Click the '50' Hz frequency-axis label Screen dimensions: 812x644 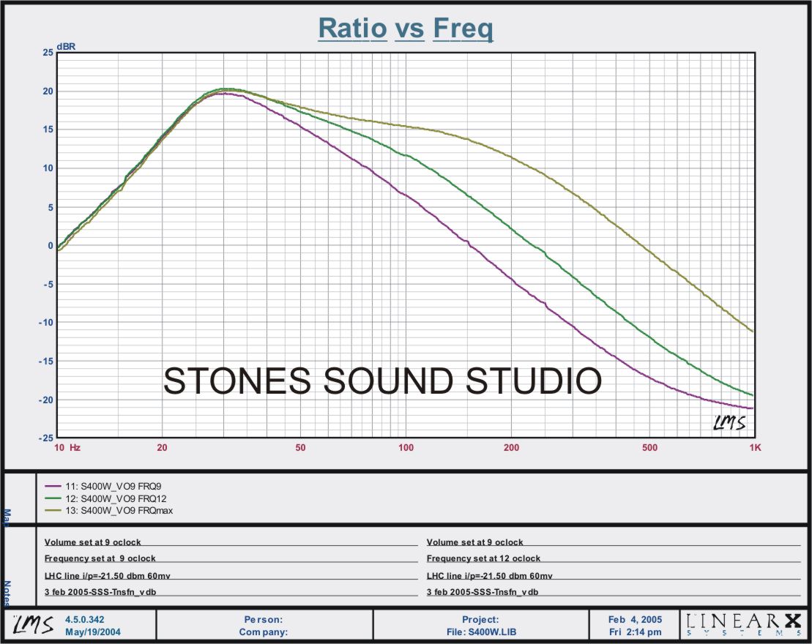(x=300, y=447)
